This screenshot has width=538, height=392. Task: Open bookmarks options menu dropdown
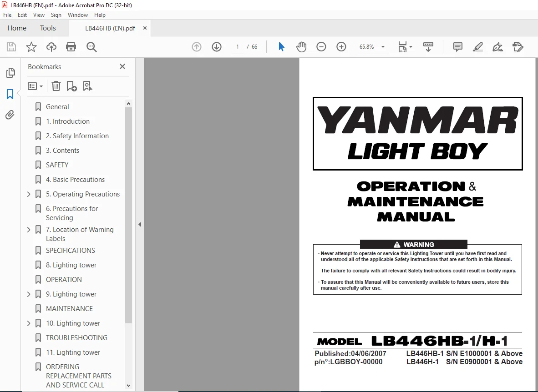[x=36, y=86]
